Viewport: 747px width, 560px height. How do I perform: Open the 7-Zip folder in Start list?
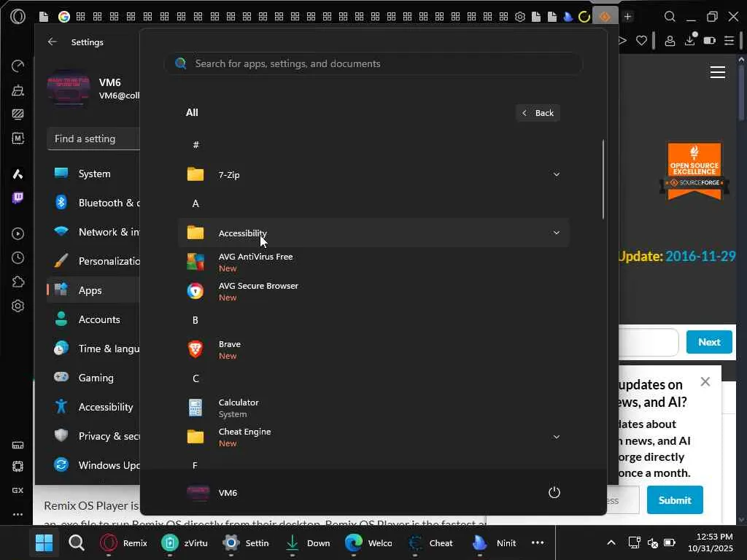[x=373, y=175]
